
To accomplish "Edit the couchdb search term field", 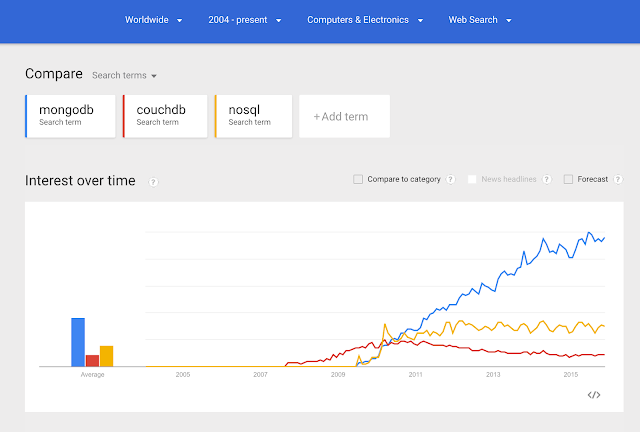I will [x=164, y=116].
